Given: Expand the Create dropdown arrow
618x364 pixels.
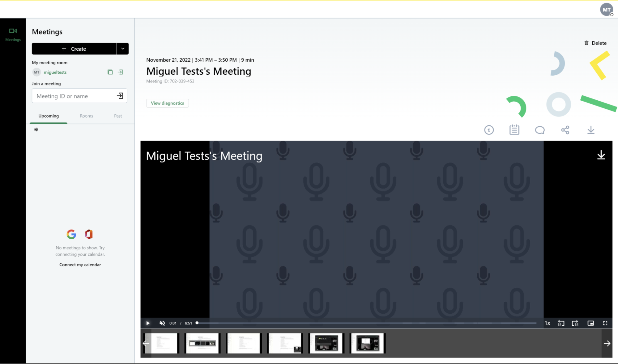Looking at the screenshot, I should [x=123, y=49].
